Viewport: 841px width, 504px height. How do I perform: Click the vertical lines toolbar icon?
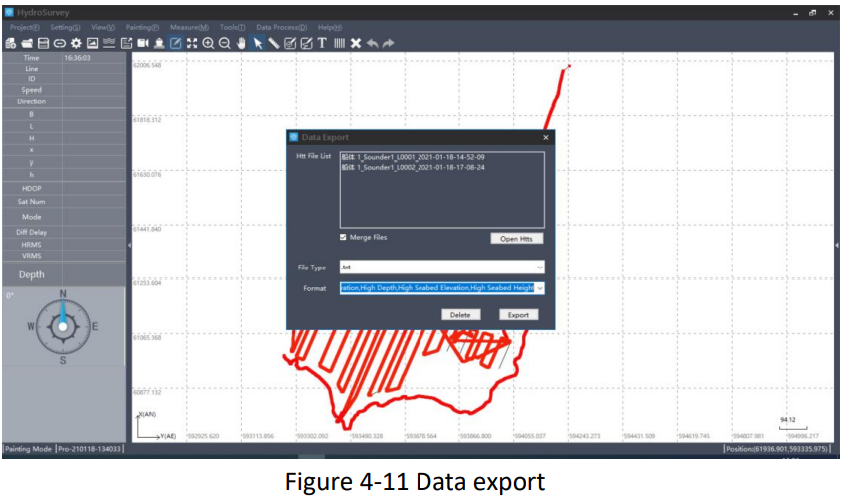(339, 44)
